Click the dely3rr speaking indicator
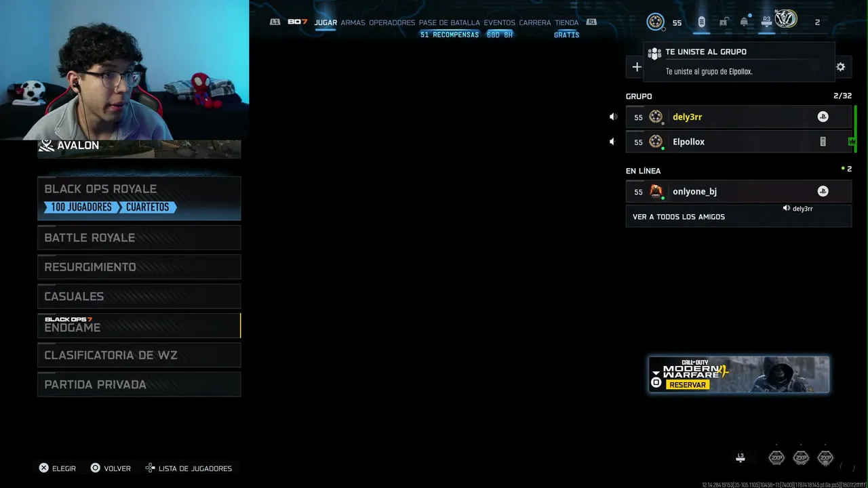Viewport: 868px width, 488px height. 797,209
